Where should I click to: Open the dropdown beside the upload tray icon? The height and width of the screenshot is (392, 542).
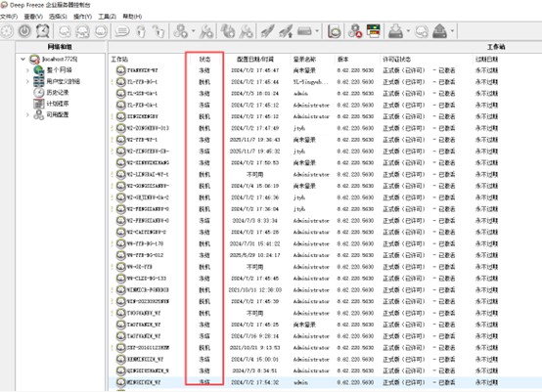(x=452, y=31)
